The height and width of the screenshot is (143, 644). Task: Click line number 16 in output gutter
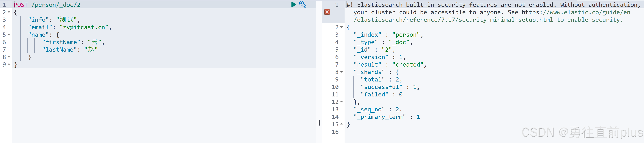tap(335, 132)
